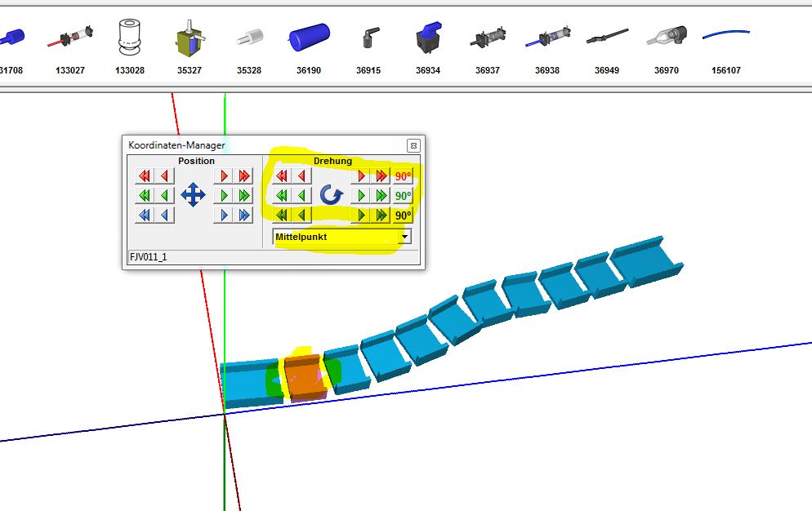Viewport: 812px width, 511px height.
Task: Select the white connector 35328
Action: [249, 38]
